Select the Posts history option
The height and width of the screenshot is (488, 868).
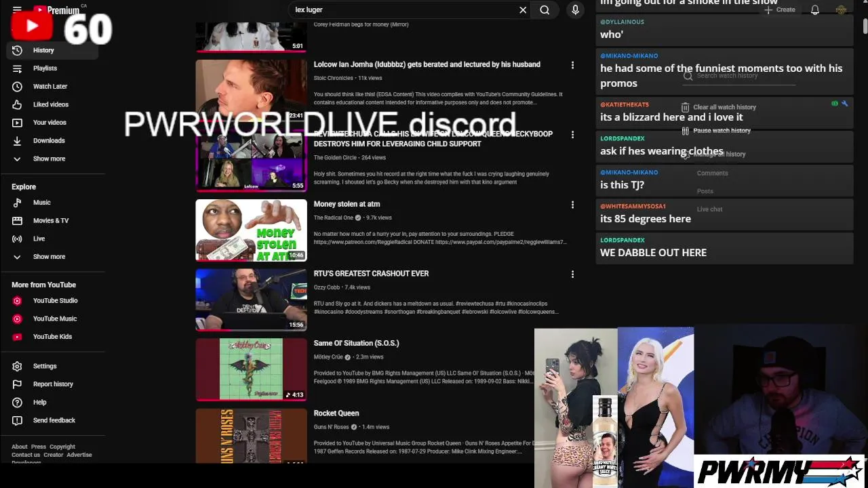[x=705, y=191]
